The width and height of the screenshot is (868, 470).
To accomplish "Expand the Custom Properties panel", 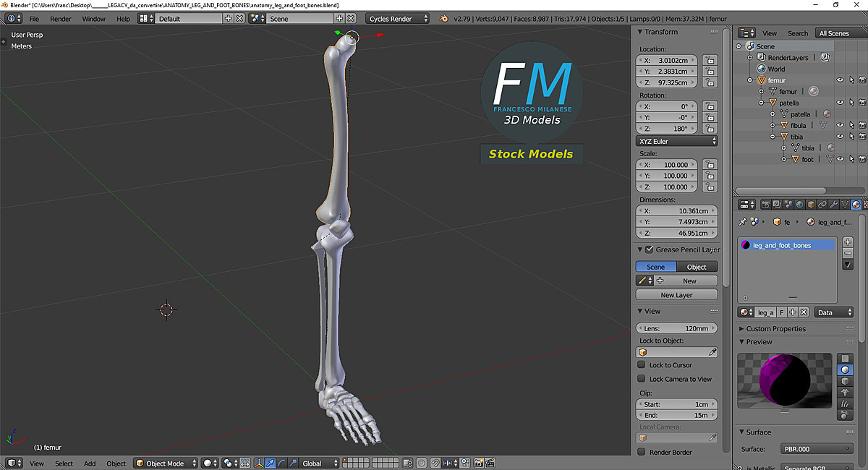I will click(775, 329).
